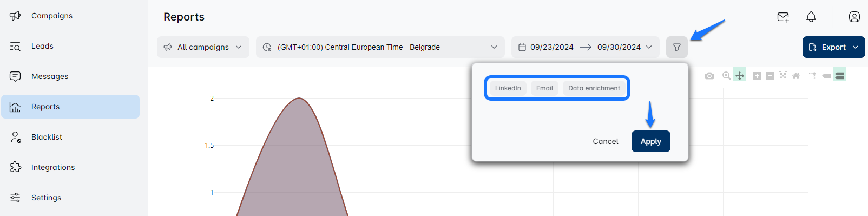The width and height of the screenshot is (868, 216).
Task: Reset chart axes with home icon
Action: point(796,76)
